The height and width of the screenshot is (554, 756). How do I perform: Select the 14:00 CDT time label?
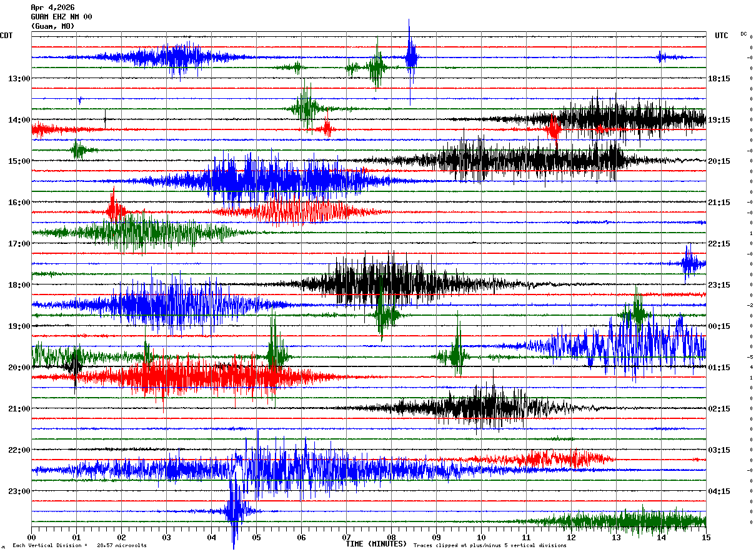coord(19,120)
